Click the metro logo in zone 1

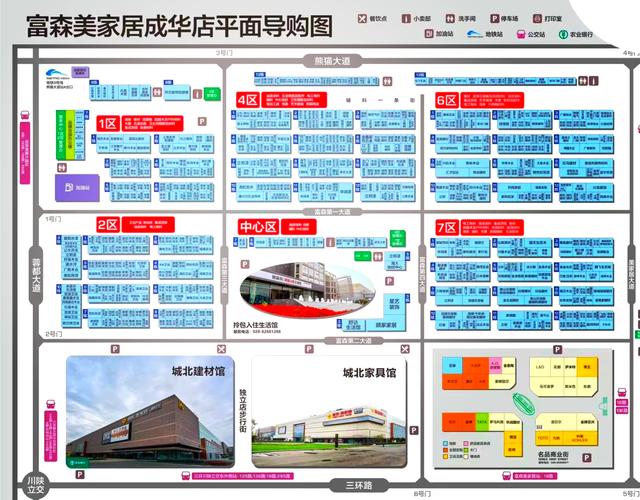point(58,73)
